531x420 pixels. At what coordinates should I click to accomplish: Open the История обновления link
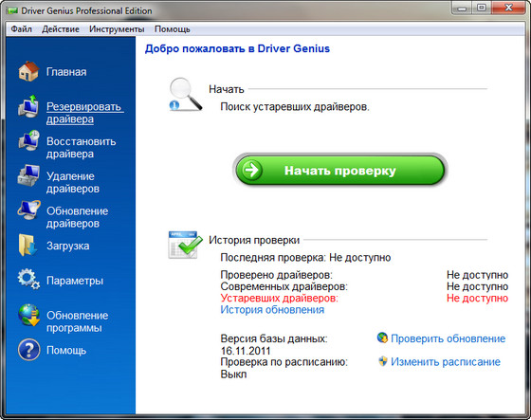point(272,310)
